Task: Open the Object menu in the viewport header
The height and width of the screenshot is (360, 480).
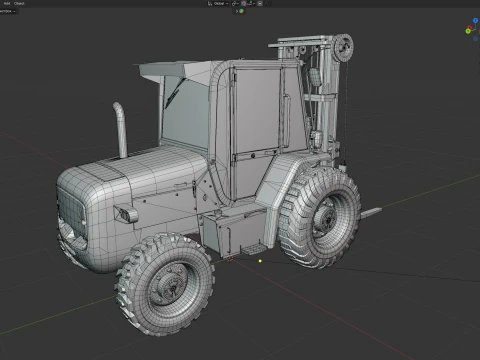Action: tap(19, 3)
